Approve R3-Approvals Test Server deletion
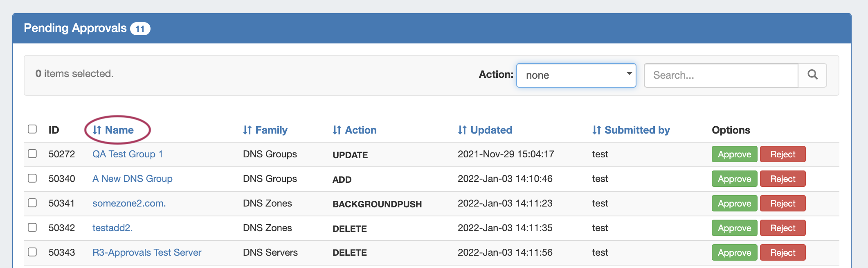This screenshot has width=868, height=268. coord(734,252)
